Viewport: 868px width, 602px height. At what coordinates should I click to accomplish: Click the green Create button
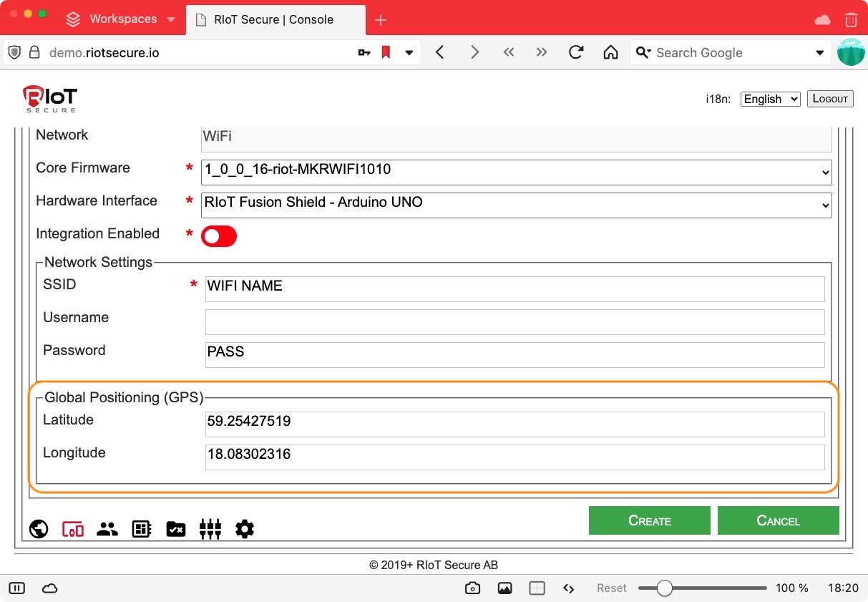click(x=649, y=520)
